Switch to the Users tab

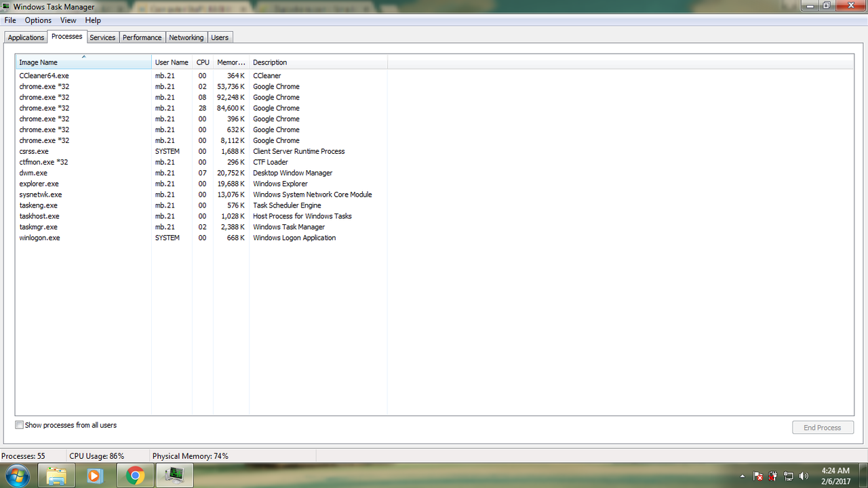[220, 37]
